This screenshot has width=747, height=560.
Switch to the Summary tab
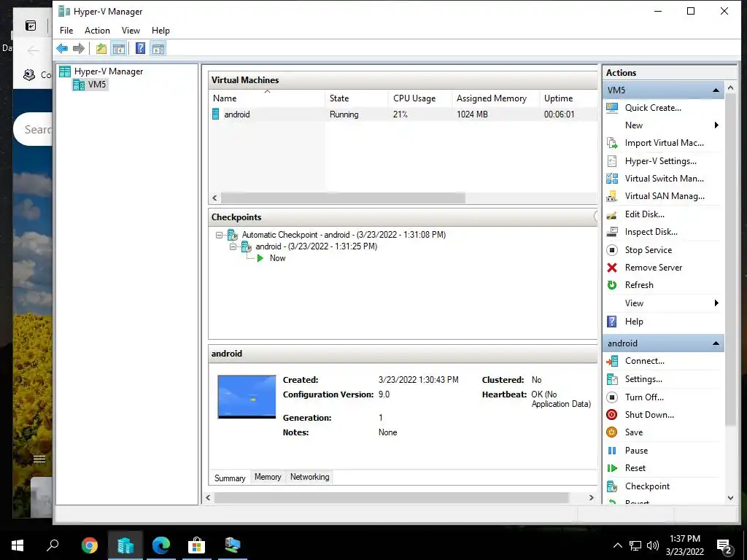coord(230,478)
